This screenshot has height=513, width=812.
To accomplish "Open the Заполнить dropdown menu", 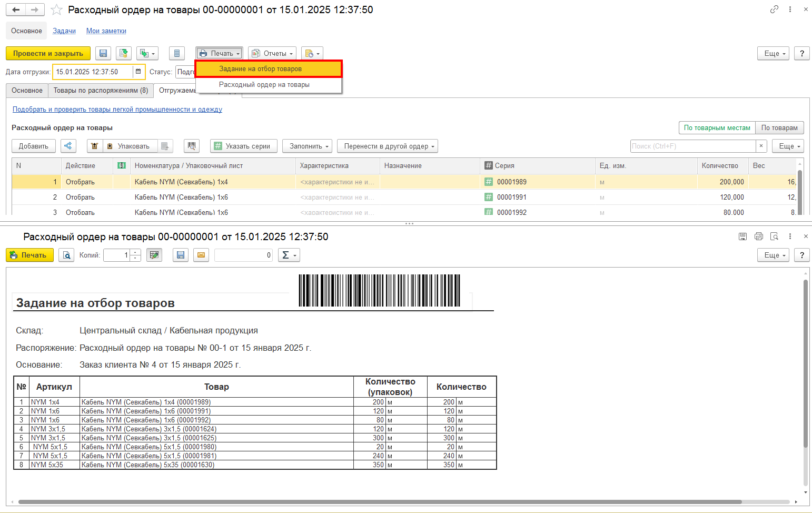I will [x=307, y=146].
